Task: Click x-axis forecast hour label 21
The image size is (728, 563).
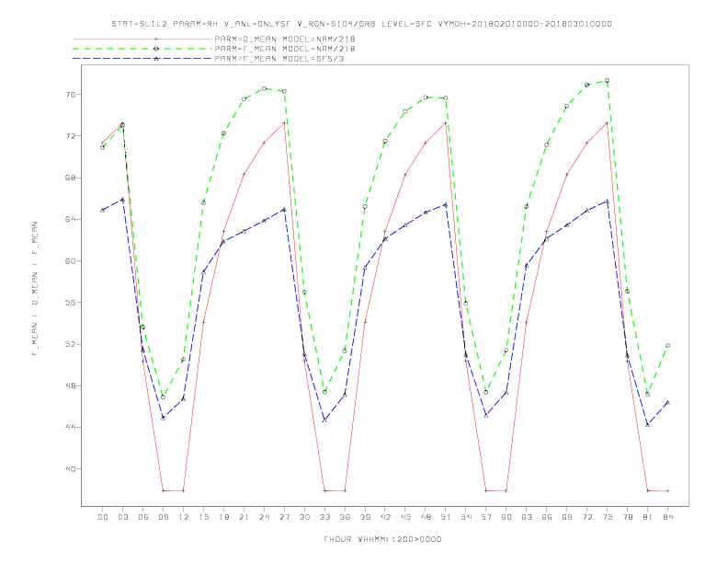Action: [x=244, y=517]
